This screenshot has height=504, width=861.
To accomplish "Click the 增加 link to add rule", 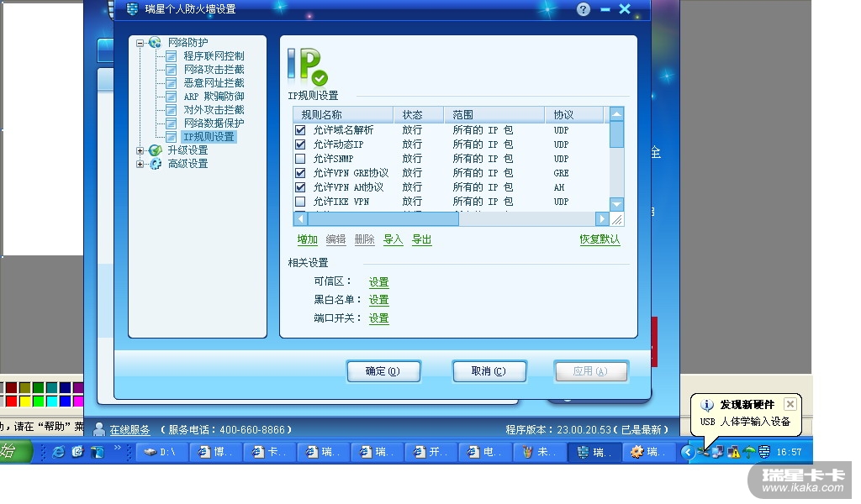I will pos(308,239).
